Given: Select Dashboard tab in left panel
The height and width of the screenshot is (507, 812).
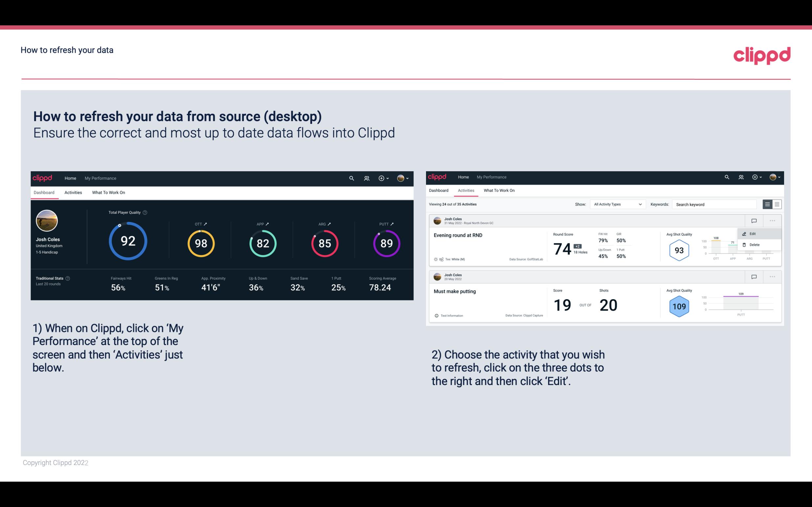Looking at the screenshot, I should pyautogui.click(x=44, y=192).
